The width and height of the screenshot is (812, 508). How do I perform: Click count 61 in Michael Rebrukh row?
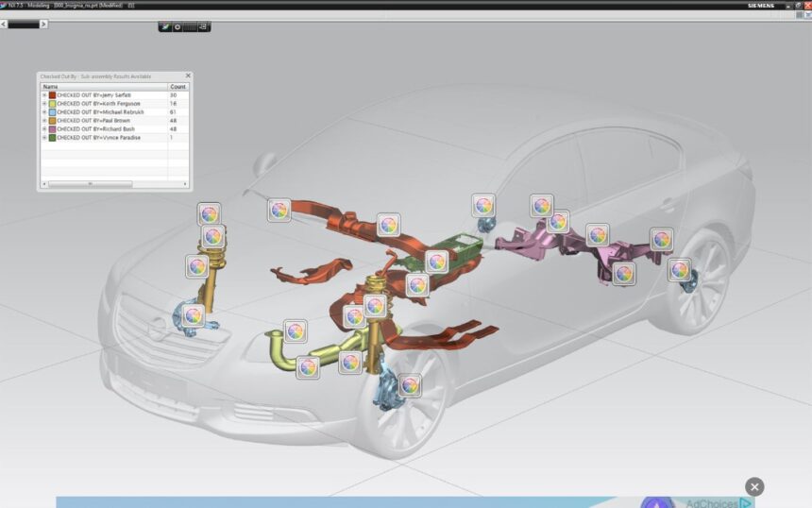pyautogui.click(x=173, y=111)
